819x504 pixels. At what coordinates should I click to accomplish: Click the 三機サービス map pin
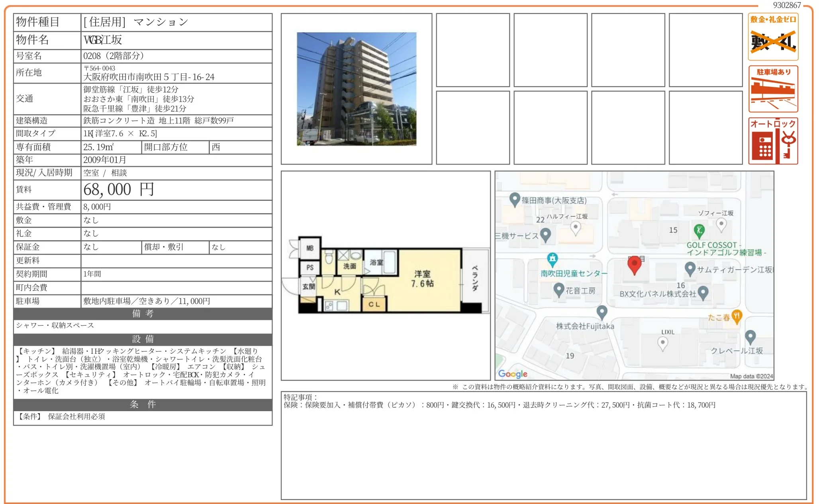pyautogui.click(x=545, y=235)
